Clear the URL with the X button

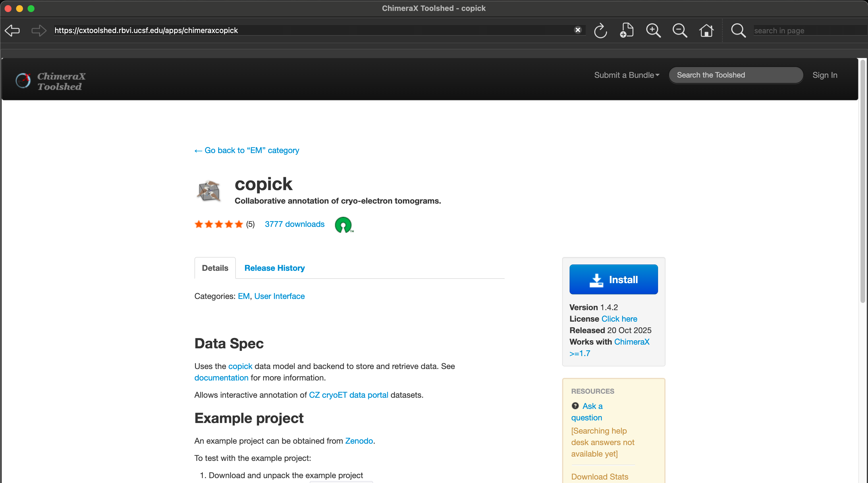(x=578, y=30)
